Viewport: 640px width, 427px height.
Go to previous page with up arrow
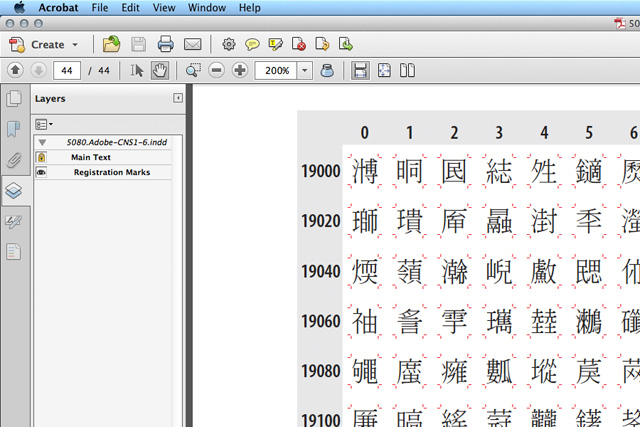coord(15,70)
